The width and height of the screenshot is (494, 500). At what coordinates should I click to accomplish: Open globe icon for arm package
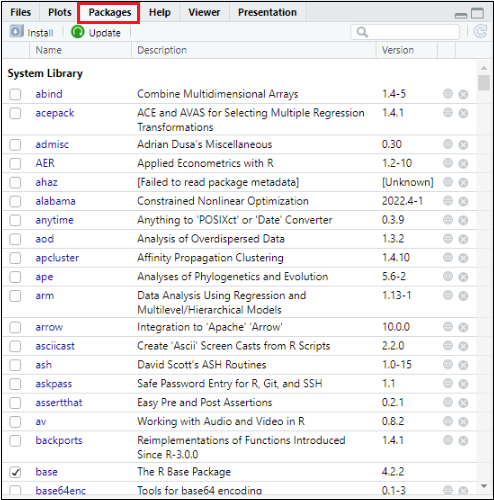pyautogui.click(x=448, y=295)
